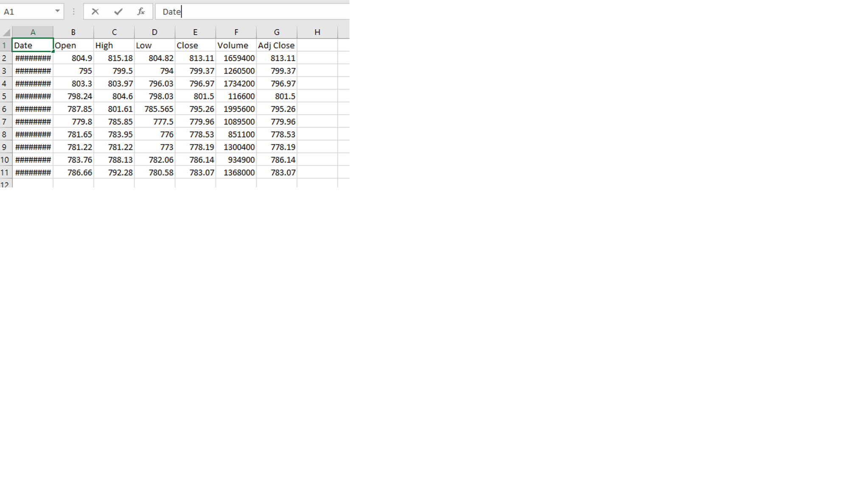Click the Insert Function fx icon
The image size is (868, 488).
[141, 12]
